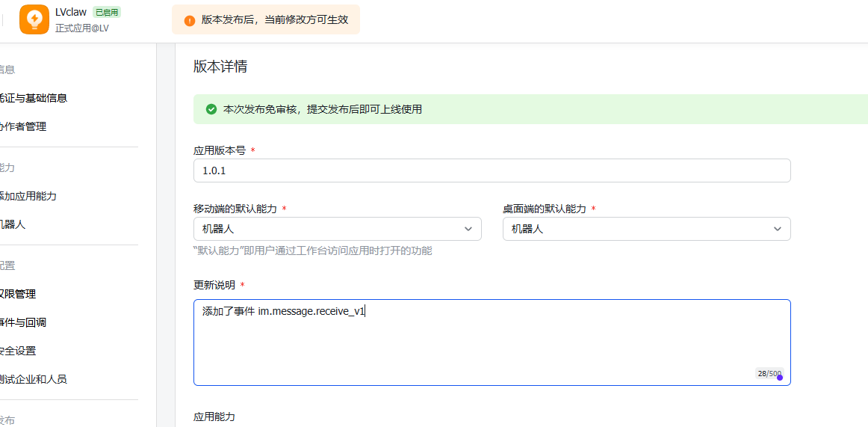This screenshot has height=427, width=868.
Task: Select 安全设置 in the sidebar
Action: (18, 351)
